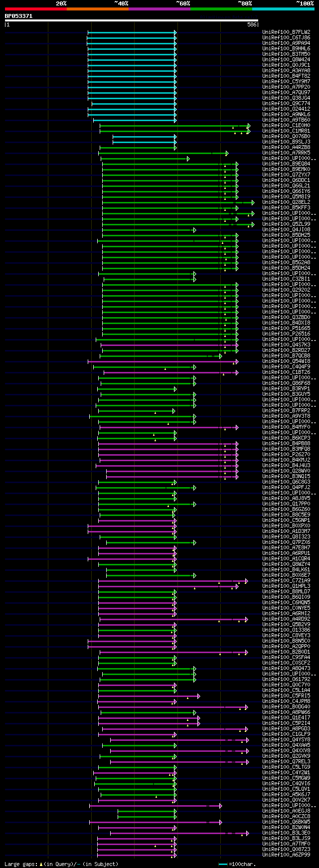Click the green ~80% identity legend segment
The height and width of the screenshot is (868, 319).
(x=221, y=9)
